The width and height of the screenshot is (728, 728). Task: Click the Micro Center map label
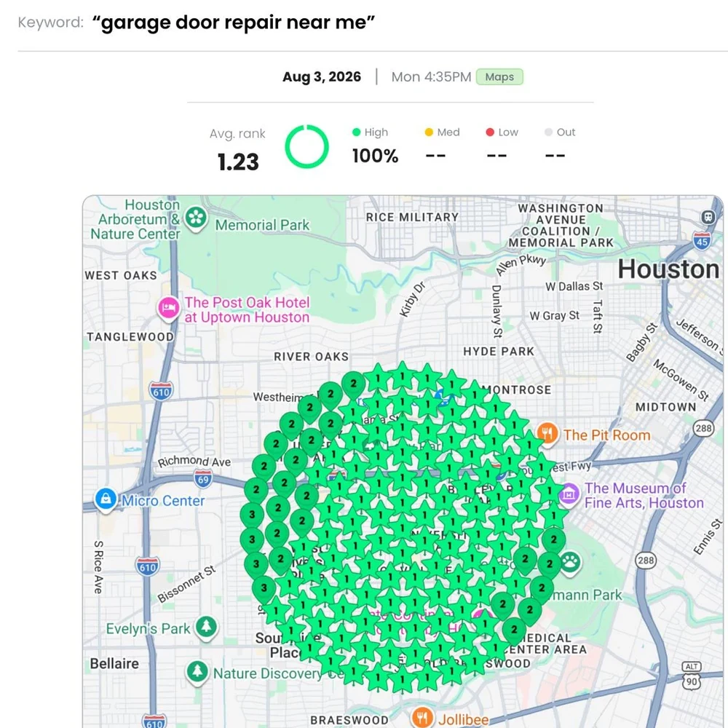[x=163, y=501]
